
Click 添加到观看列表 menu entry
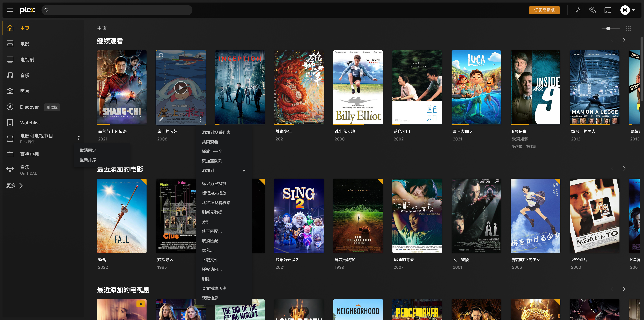(216, 132)
